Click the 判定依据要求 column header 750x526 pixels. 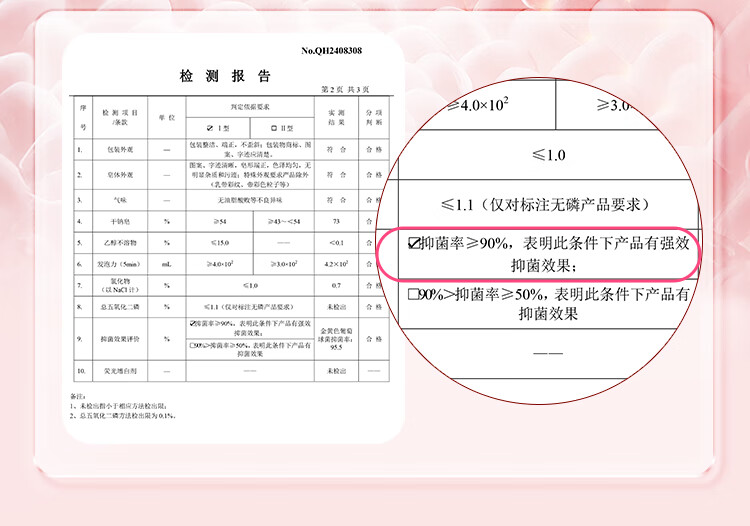pyautogui.click(x=250, y=107)
